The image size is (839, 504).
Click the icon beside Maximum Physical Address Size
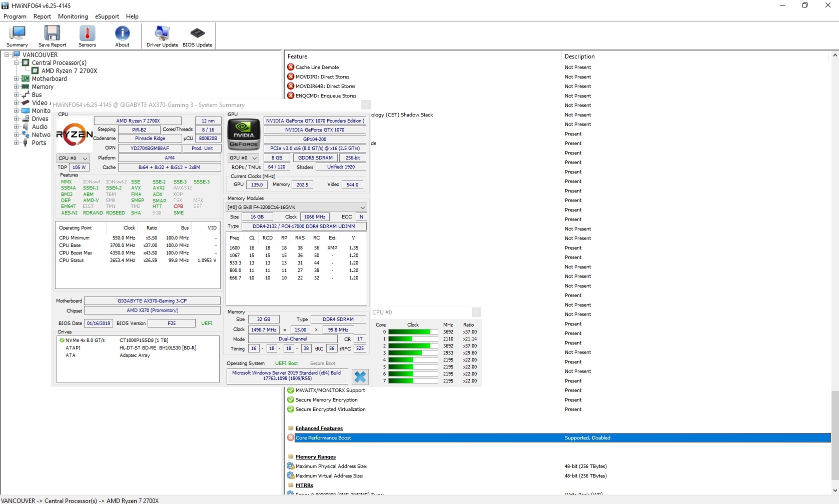click(291, 466)
